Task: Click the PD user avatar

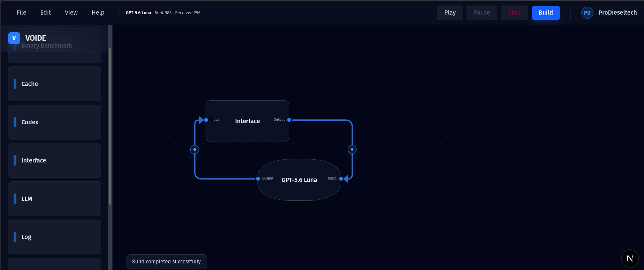Action: point(587,13)
